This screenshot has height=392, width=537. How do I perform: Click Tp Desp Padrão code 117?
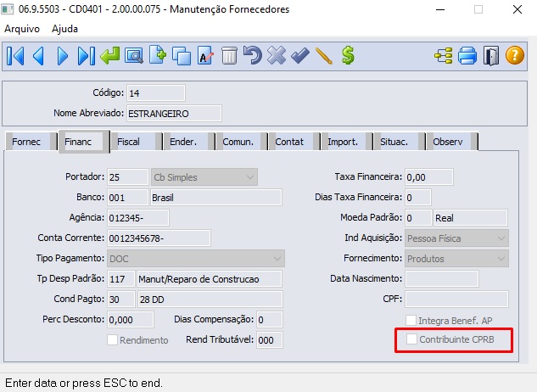coord(121,279)
